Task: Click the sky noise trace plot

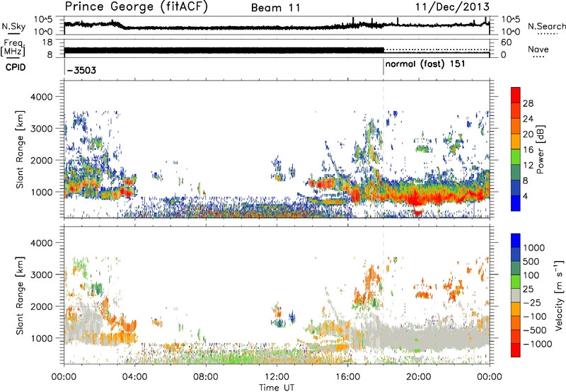Action: point(277,25)
